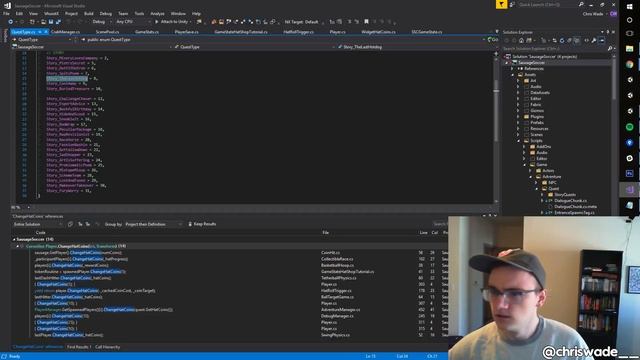Switch to the HatRollTrigger.cs tab
The height and width of the screenshot is (360, 640).
click(x=298, y=32)
